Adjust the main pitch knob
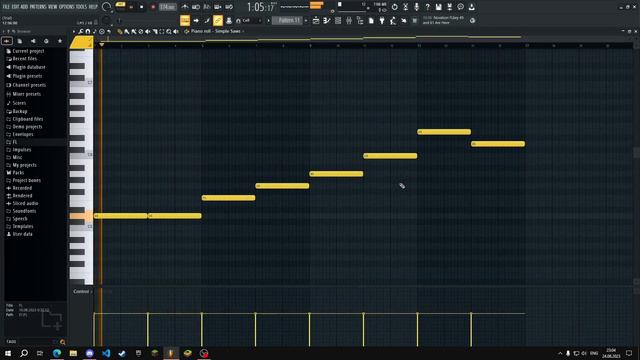Screen dimensions: 640x360 pos(107,20)
